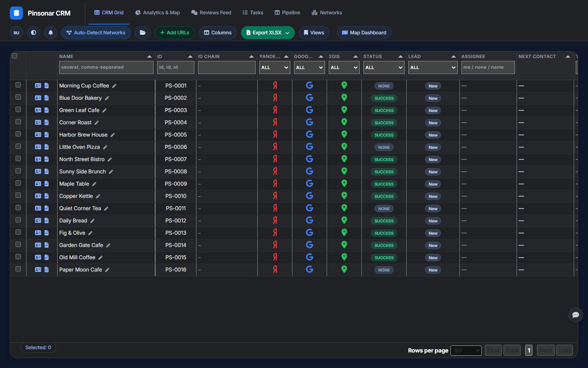Open the Status filter dropdown
588x368 pixels.
click(x=384, y=67)
